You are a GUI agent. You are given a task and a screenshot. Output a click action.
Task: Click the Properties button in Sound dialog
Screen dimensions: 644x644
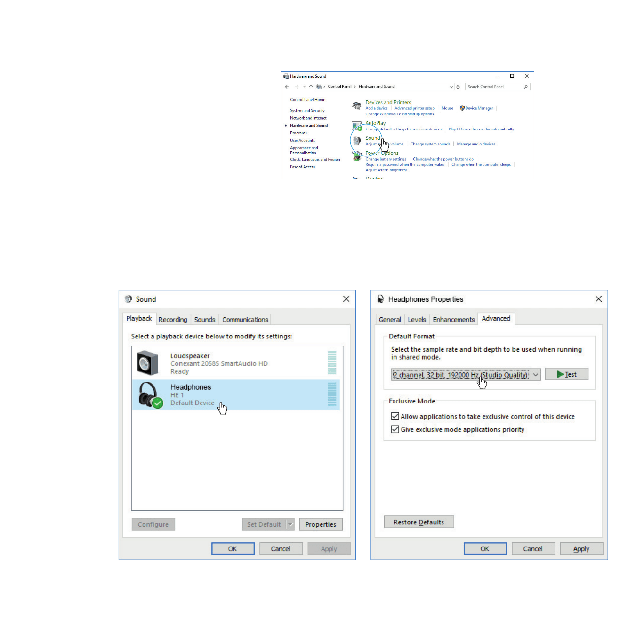[321, 524]
